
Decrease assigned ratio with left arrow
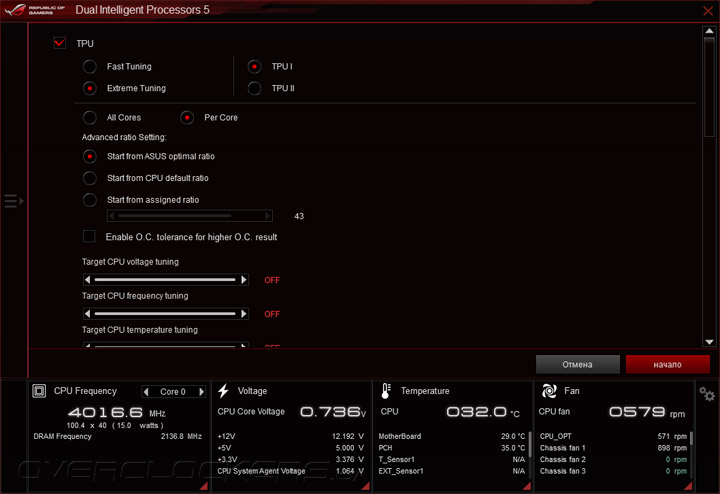[111, 215]
